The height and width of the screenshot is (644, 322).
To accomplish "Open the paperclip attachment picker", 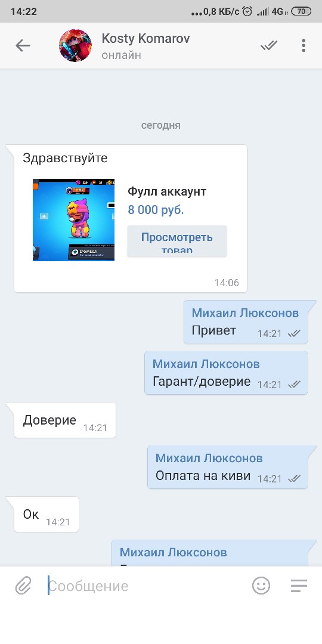I will (23, 586).
